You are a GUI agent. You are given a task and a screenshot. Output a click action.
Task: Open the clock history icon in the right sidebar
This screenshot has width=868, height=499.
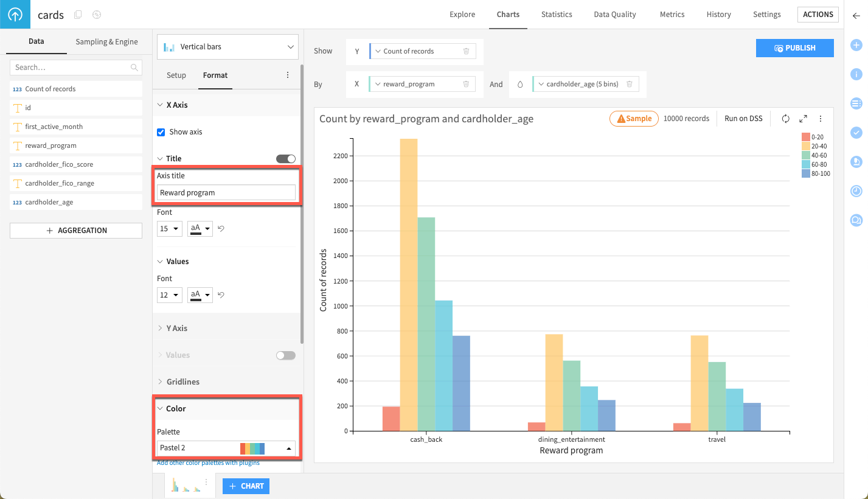[856, 191]
